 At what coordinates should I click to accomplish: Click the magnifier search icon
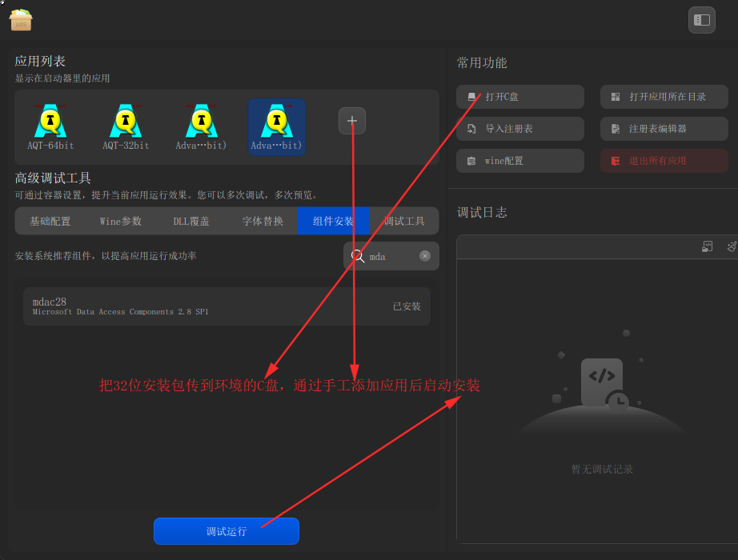[358, 256]
